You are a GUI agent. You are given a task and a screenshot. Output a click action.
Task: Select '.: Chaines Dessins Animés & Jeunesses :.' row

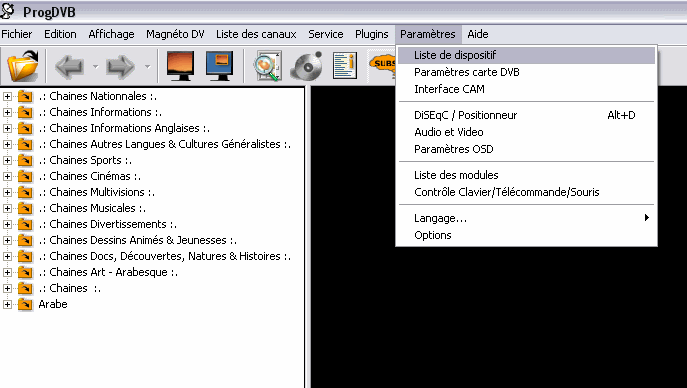[138, 240]
